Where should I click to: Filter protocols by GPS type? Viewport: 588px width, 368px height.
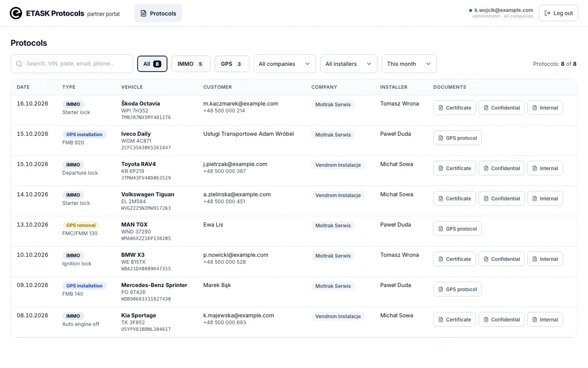(232, 64)
